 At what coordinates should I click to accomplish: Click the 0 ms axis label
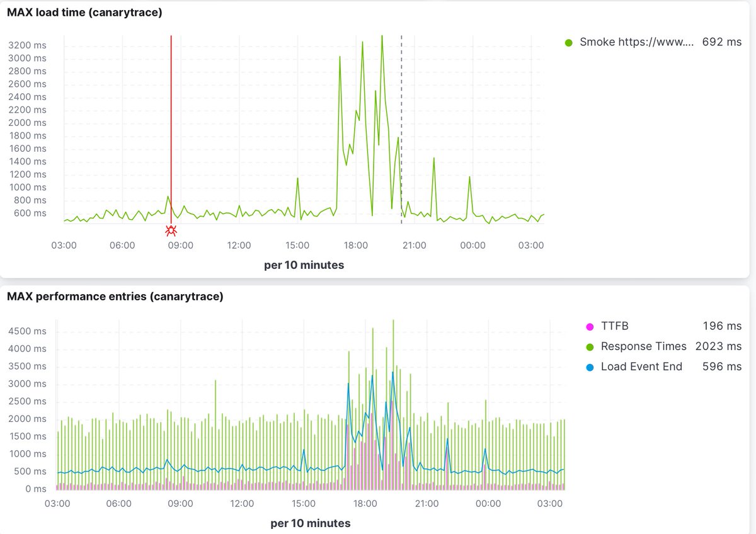pos(36,489)
